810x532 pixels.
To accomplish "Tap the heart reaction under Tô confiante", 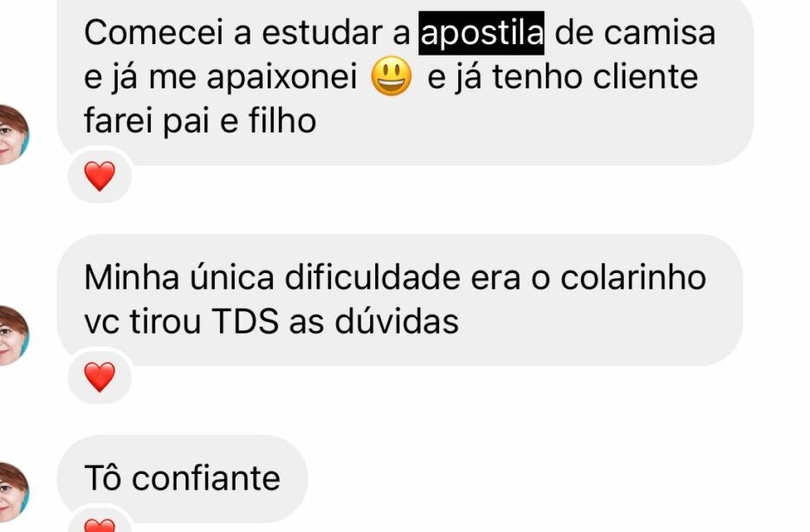I will [x=100, y=525].
